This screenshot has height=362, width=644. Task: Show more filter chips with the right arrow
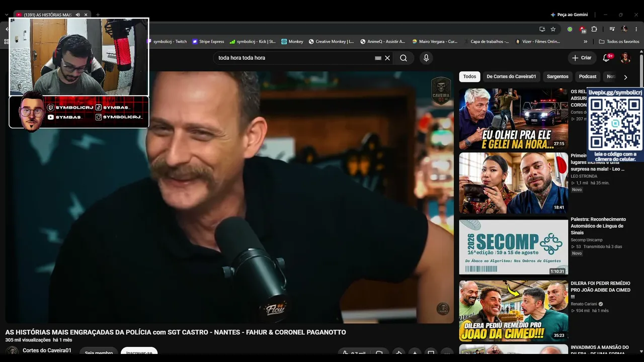(x=625, y=77)
